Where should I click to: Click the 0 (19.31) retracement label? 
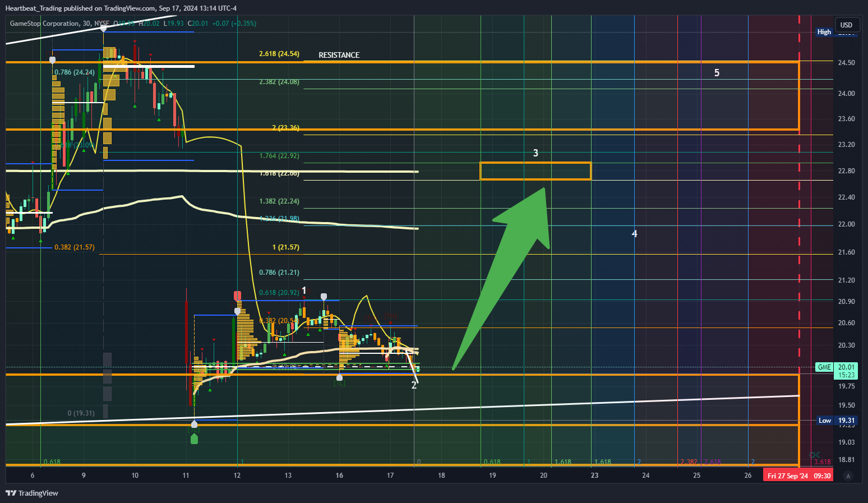(x=81, y=413)
